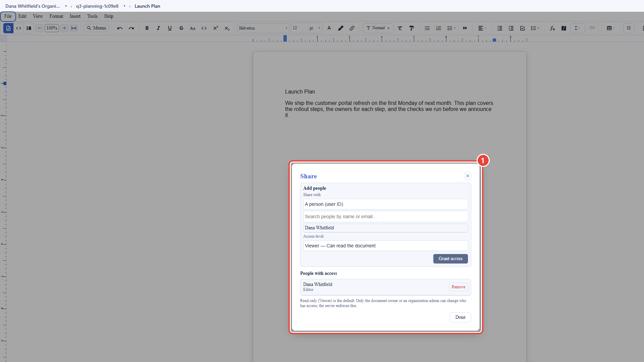
Task: Open the pt unit dropdown
Action: (x=315, y=28)
